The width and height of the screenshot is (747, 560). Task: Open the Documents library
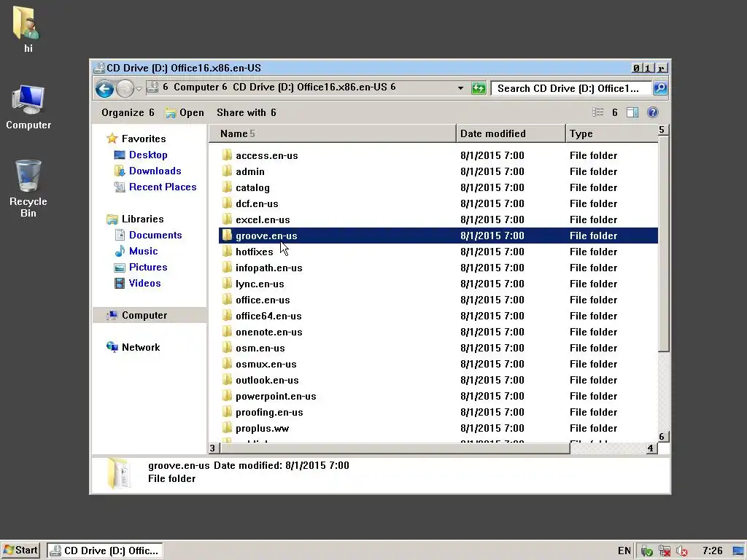click(149, 236)
